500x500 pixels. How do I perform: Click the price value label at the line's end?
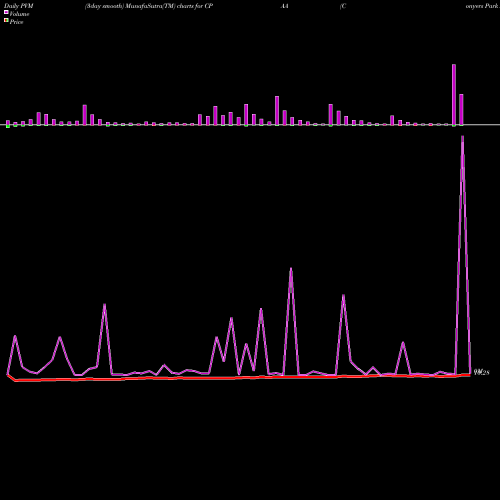point(482,372)
